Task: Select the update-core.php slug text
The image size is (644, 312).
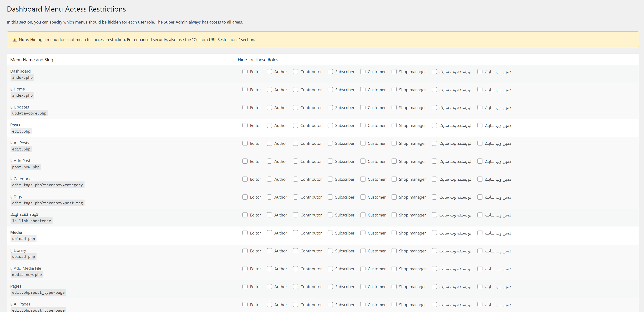Action: pyautogui.click(x=29, y=113)
